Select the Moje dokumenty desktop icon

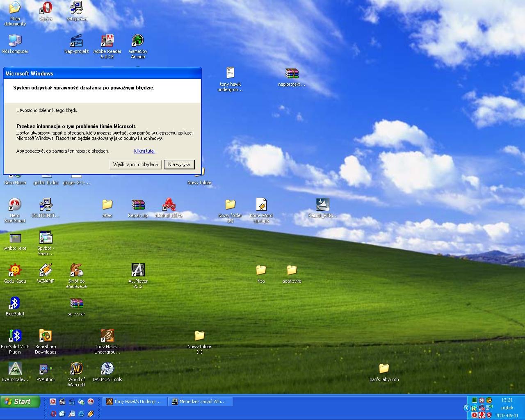click(15, 14)
